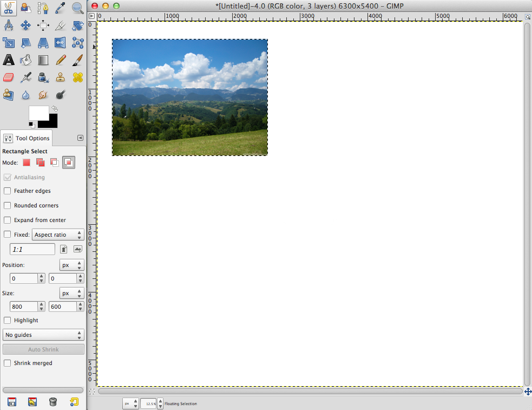Click the 1:1 aspect ratio field

tap(32, 250)
